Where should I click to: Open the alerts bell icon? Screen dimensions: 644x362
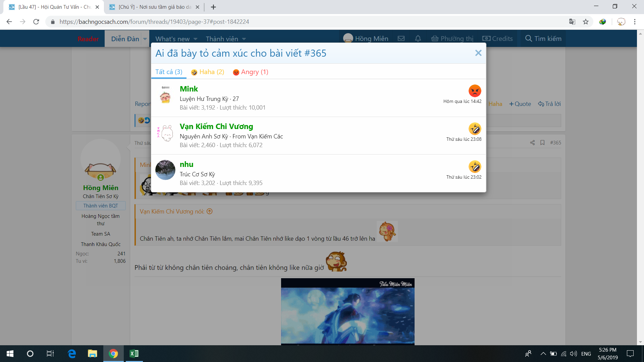pyautogui.click(x=418, y=39)
